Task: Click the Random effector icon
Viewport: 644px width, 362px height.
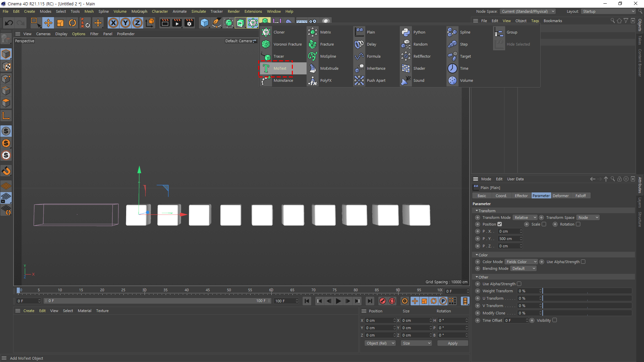Action: [x=406, y=44]
